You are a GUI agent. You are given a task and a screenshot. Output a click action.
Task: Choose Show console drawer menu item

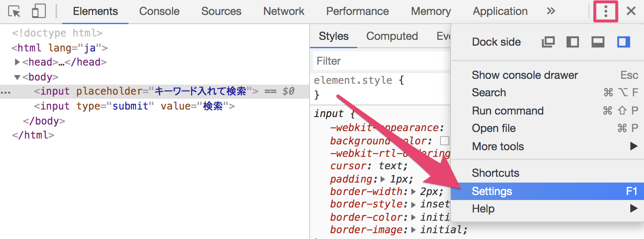[x=525, y=75]
